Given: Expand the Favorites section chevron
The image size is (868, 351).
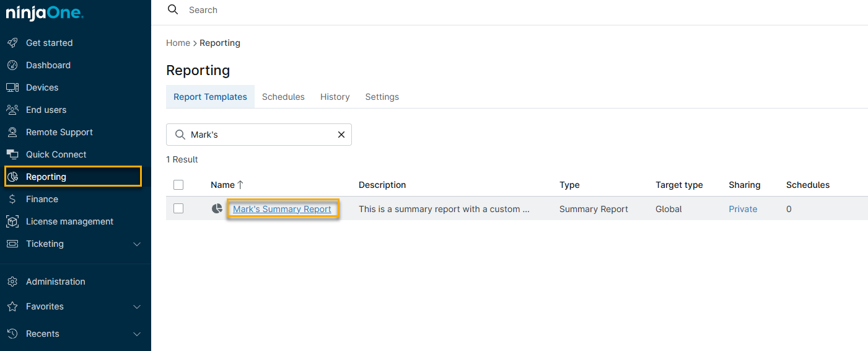Looking at the screenshot, I should (137, 306).
